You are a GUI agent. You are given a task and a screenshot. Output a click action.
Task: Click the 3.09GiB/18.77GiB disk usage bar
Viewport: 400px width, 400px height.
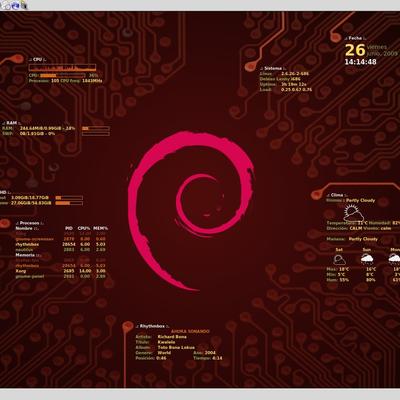coord(69,198)
